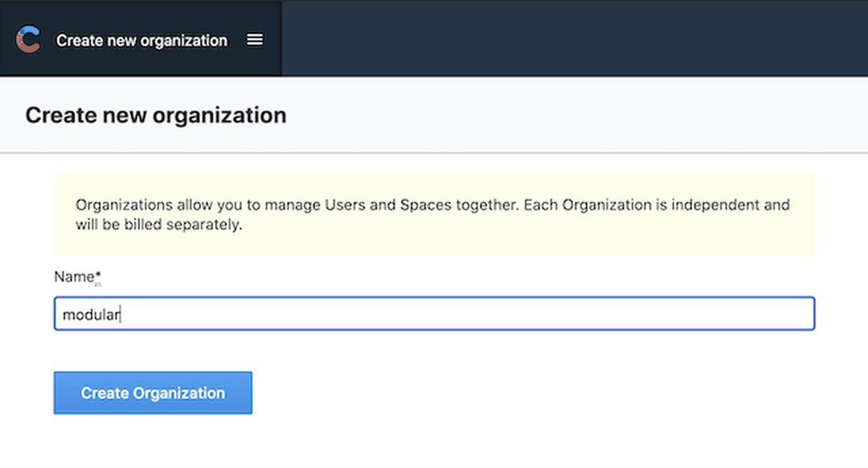Click gray header band right of page heading

(x=603, y=115)
